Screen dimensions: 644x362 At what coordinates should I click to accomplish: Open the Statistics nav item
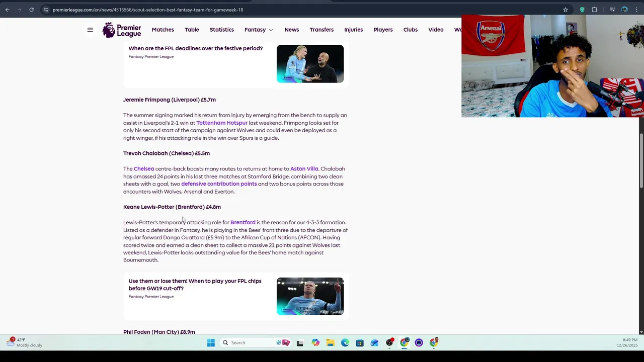[x=222, y=30]
